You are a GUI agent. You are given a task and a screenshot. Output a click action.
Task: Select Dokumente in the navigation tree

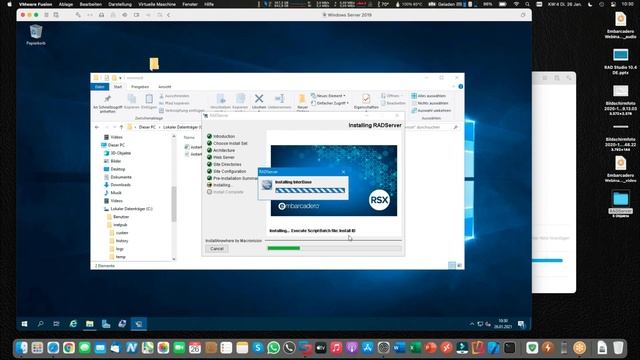coord(121,177)
